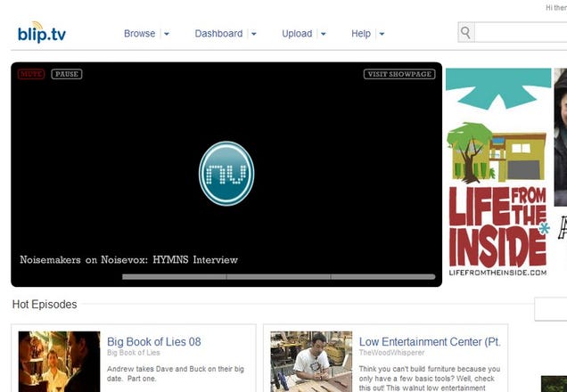This screenshot has height=392, width=567.
Task: Expand the Browse dropdown arrow
Action: click(x=167, y=34)
